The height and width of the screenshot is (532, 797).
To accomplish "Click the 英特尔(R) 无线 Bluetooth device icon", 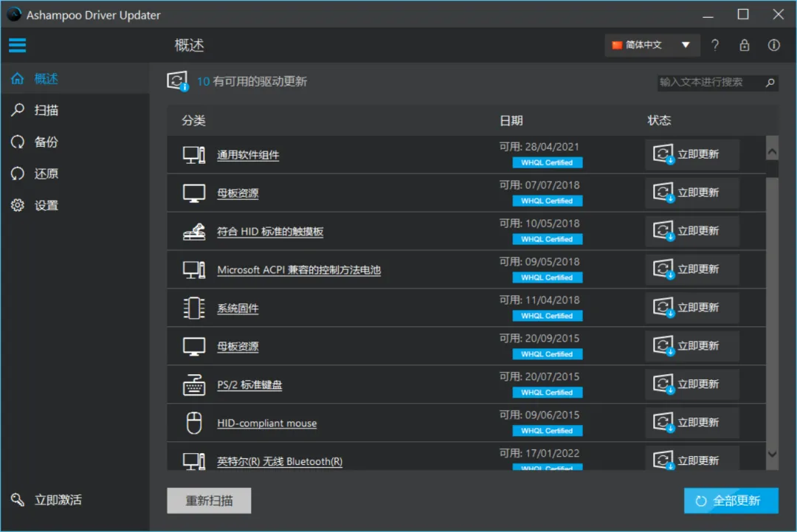I will (193, 461).
